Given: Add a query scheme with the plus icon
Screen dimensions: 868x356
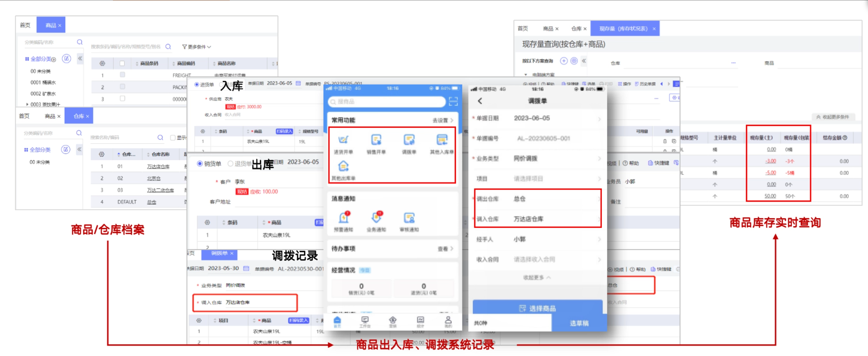Looking at the screenshot, I should click(x=564, y=61).
